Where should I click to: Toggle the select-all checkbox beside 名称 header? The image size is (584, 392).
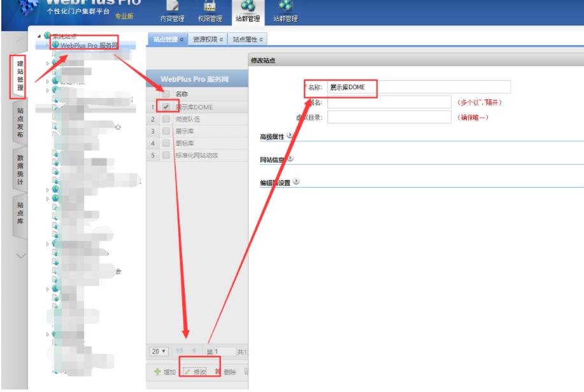click(x=166, y=94)
